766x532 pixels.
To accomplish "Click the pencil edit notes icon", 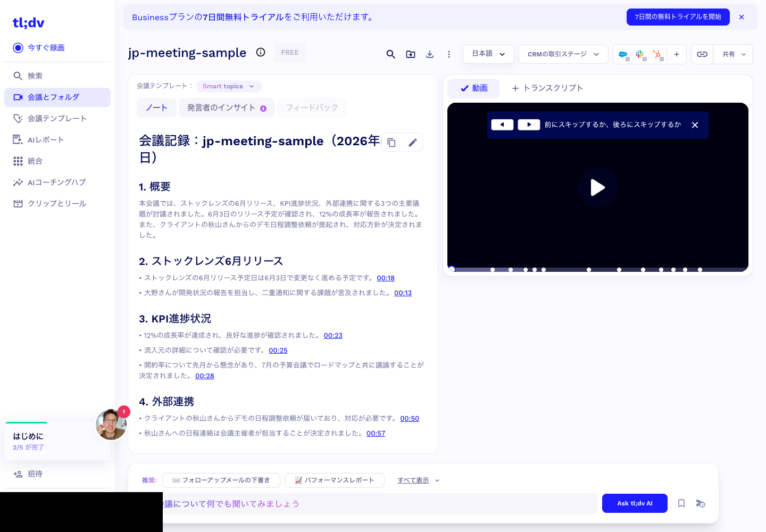I will click(412, 143).
